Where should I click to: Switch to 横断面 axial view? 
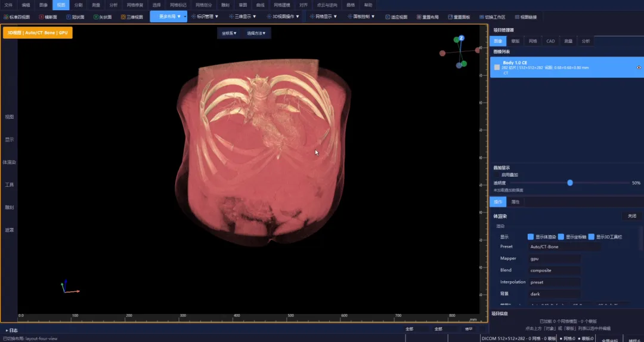click(x=48, y=17)
